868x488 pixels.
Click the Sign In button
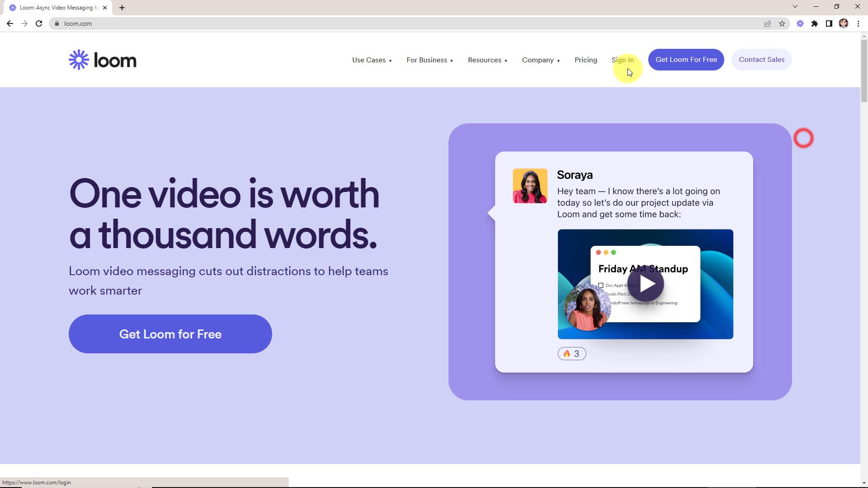[x=623, y=60]
